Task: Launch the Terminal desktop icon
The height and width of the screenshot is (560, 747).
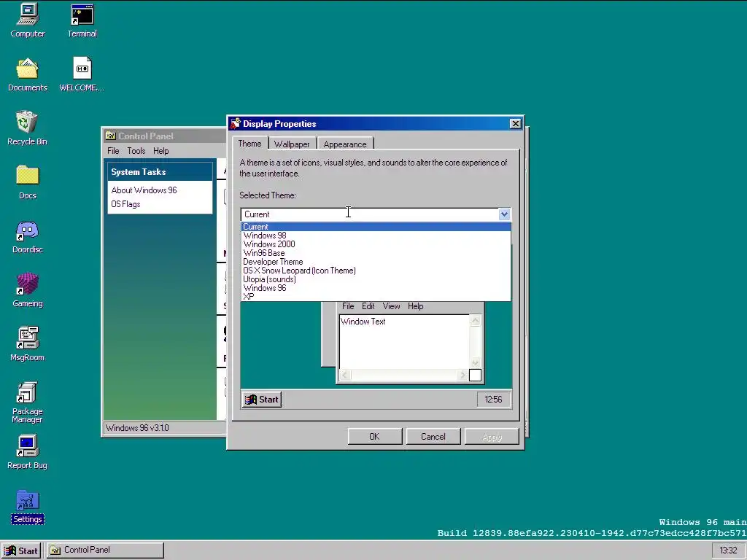Action: coord(82,20)
